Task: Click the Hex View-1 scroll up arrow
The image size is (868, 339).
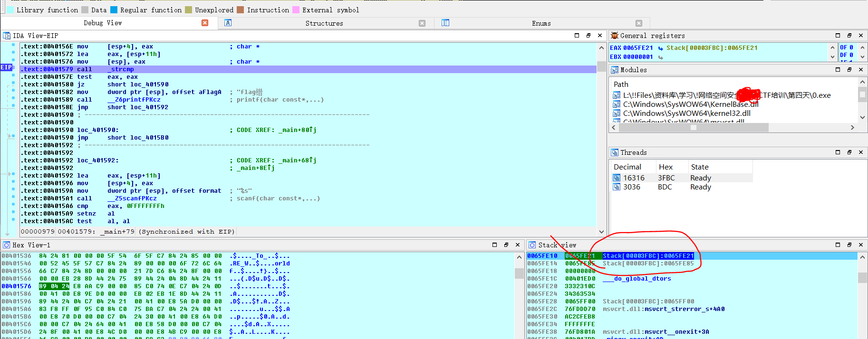Action: click(x=519, y=257)
